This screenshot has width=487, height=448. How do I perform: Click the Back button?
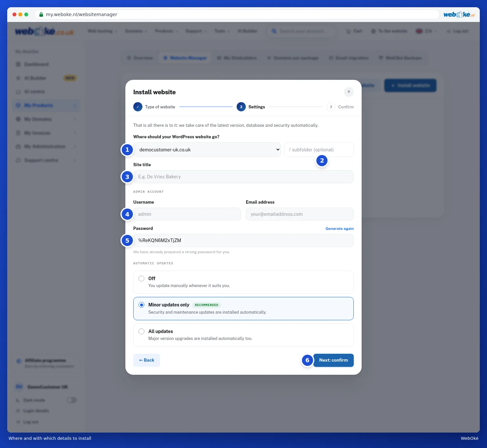pyautogui.click(x=147, y=360)
